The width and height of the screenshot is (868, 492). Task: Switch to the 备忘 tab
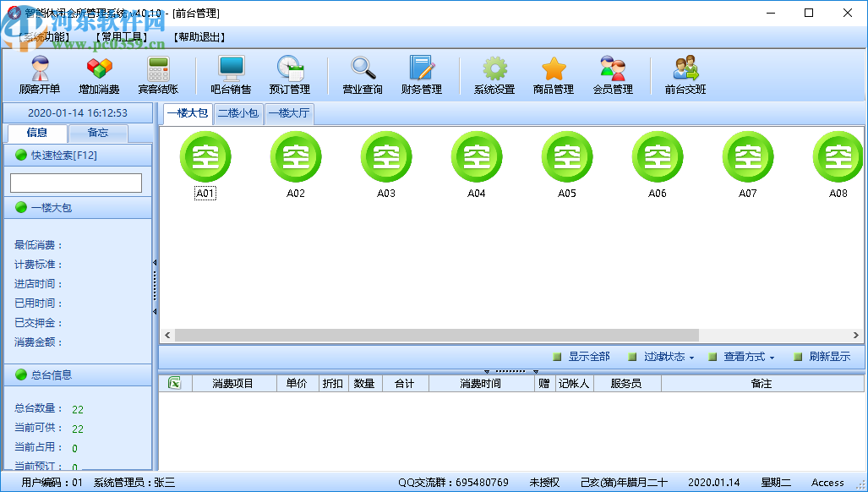98,133
